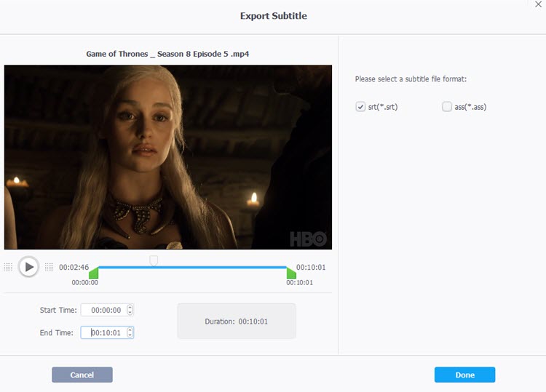The width and height of the screenshot is (546, 392).
Task: Click the dotted grip icon right of Play
Action: [49, 267]
